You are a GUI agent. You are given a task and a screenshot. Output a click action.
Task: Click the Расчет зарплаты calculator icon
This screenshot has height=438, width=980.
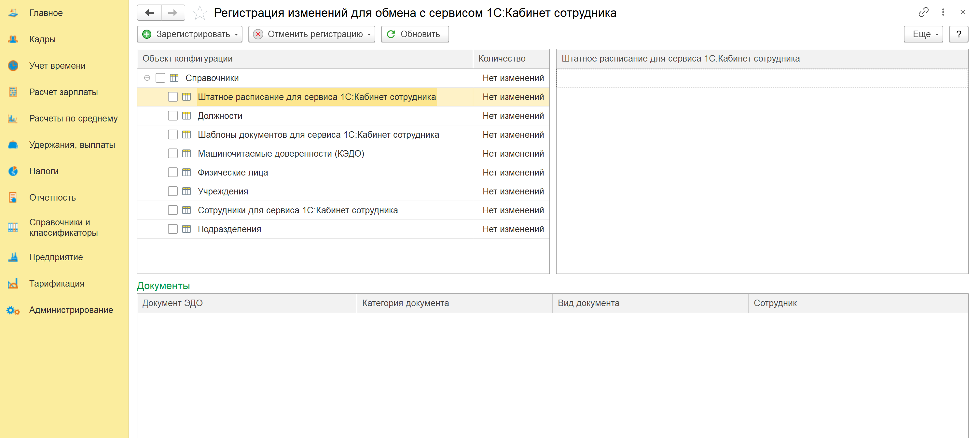click(x=13, y=92)
